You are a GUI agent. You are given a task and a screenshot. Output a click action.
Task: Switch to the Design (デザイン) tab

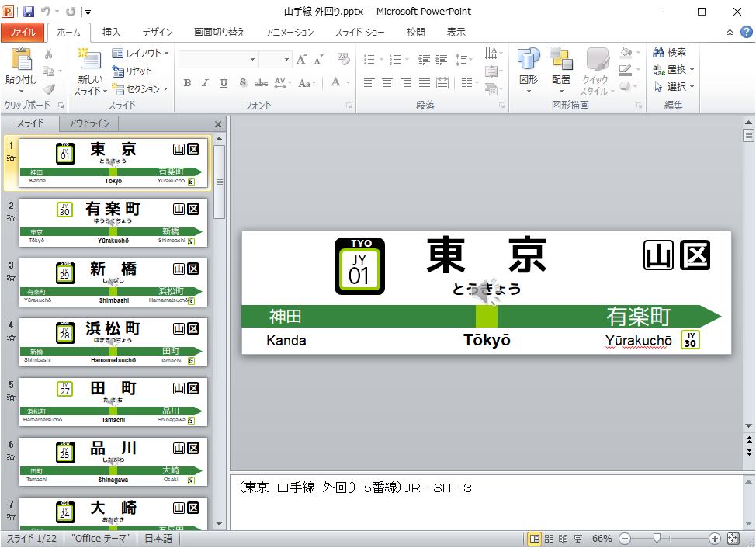(158, 33)
